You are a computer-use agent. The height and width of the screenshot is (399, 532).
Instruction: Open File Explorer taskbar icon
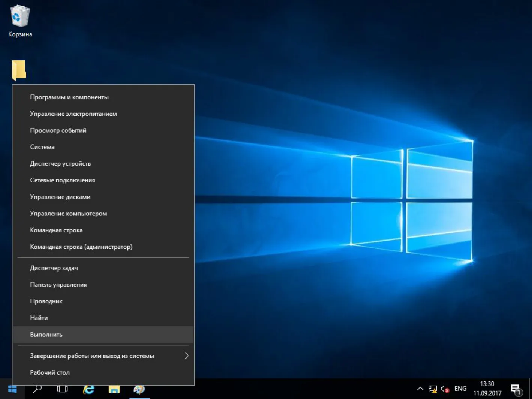(114, 389)
